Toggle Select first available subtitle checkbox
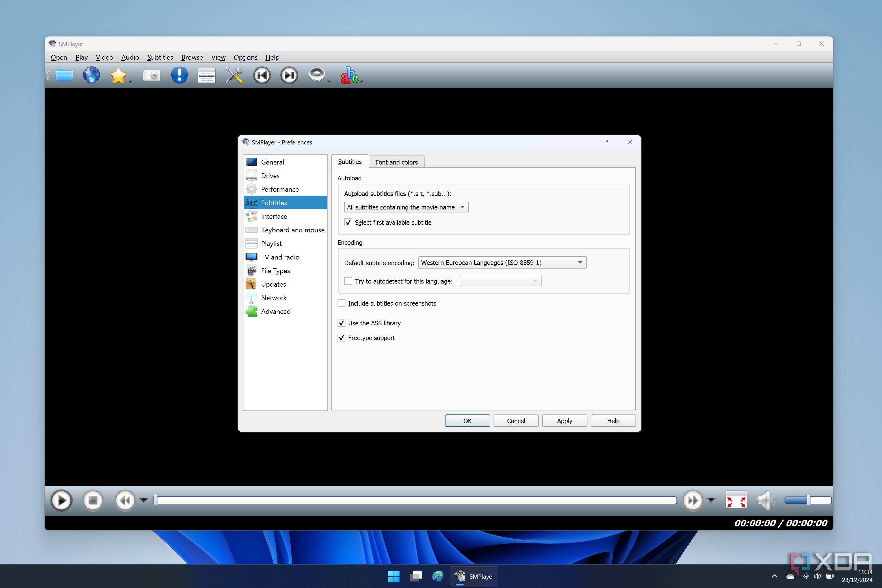The height and width of the screenshot is (588, 882). (348, 222)
